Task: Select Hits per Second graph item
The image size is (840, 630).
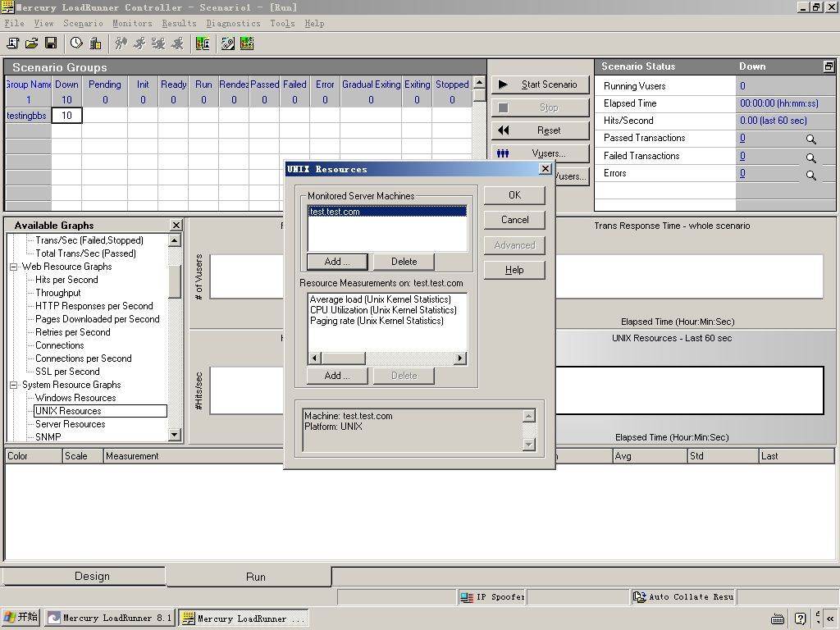Action: pyautogui.click(x=66, y=280)
